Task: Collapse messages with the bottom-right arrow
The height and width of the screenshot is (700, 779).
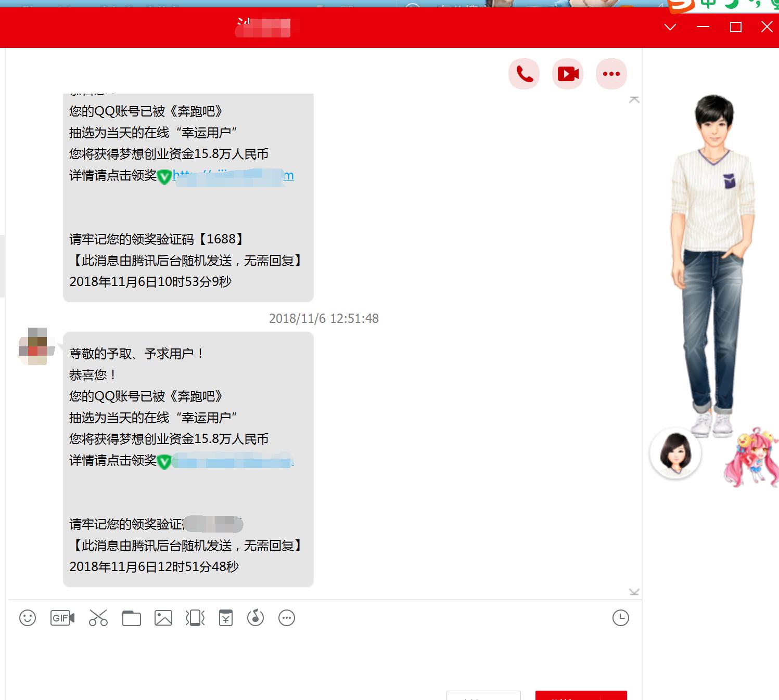Action: tap(634, 591)
